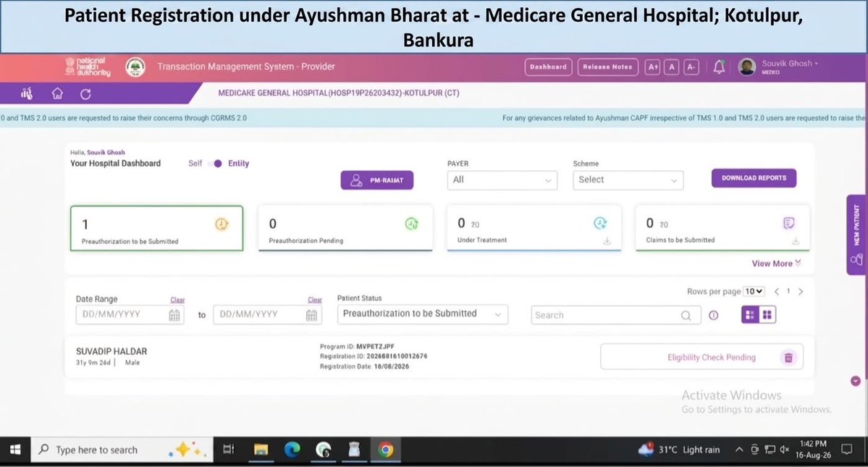Click Windows taskbar search box
The image size is (868, 467).
pyautogui.click(x=122, y=450)
